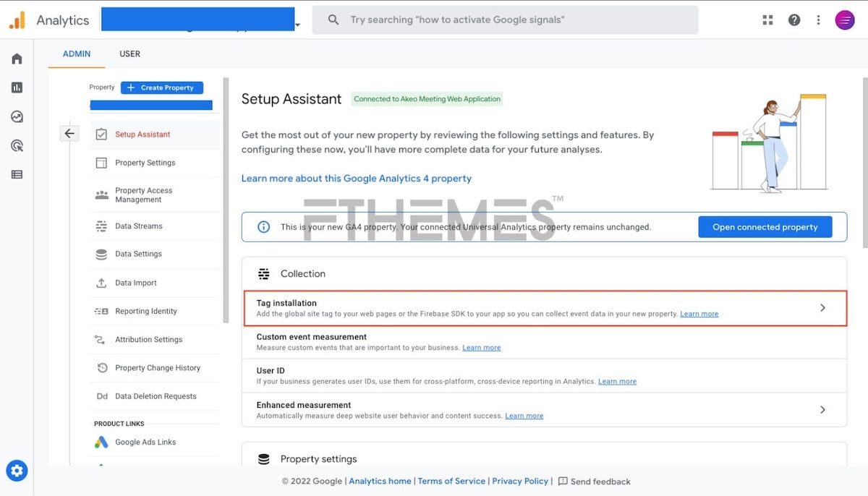Open the Terms of Service footer link
Screen dimensions: 868x496
tap(451, 481)
